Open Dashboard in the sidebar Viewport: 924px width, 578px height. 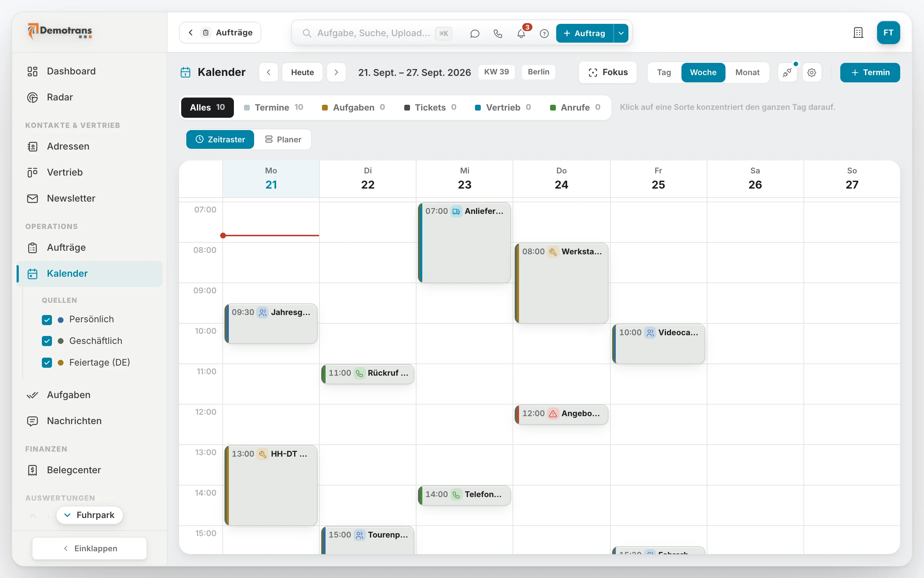click(90, 71)
